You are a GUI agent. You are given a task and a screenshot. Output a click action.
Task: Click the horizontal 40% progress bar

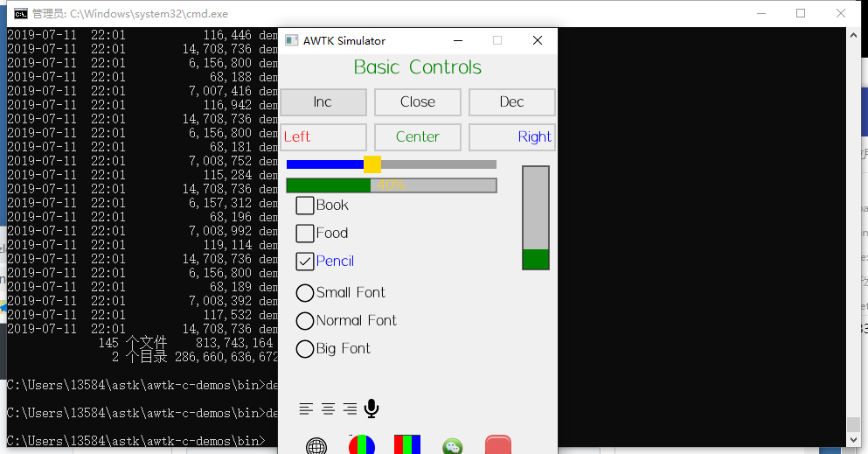[392, 185]
